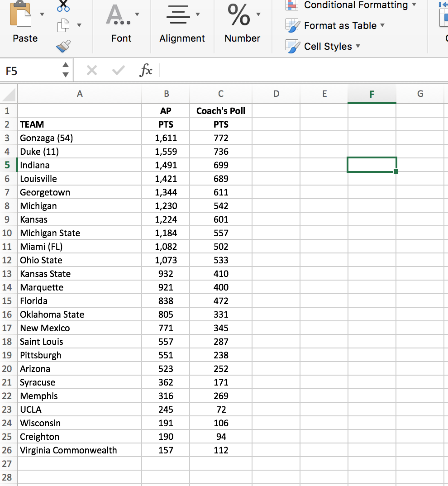Select column G header
The height and width of the screenshot is (486, 448).
420,94
